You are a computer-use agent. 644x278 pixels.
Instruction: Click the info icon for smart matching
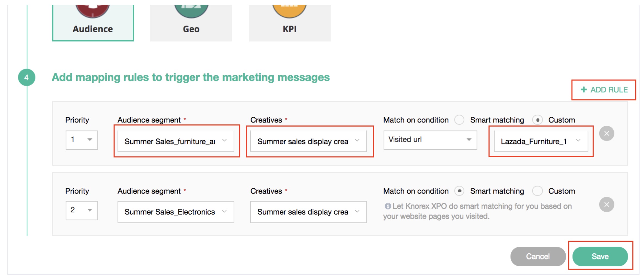388,206
